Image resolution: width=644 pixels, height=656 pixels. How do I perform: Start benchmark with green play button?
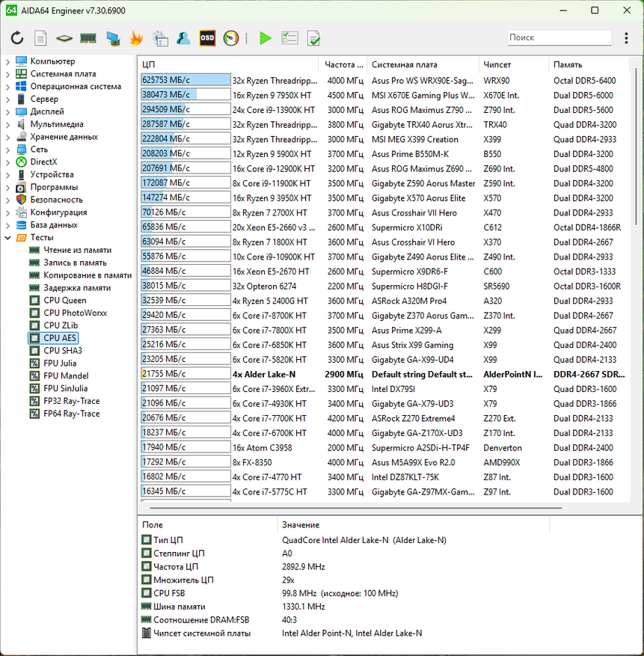pos(266,38)
